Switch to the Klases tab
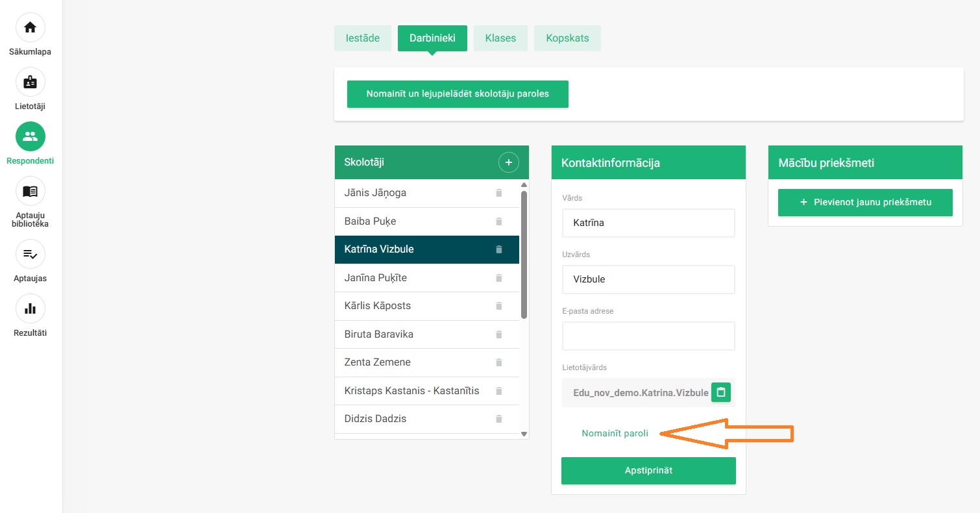The image size is (980, 513). pyautogui.click(x=500, y=38)
